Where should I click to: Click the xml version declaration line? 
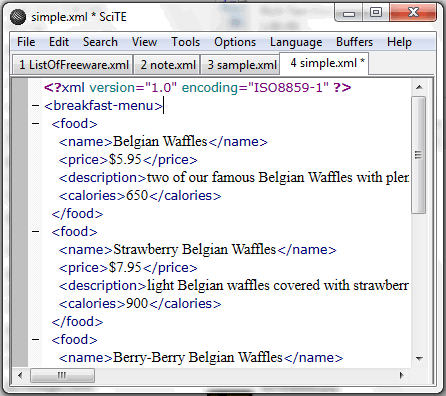pos(197,88)
